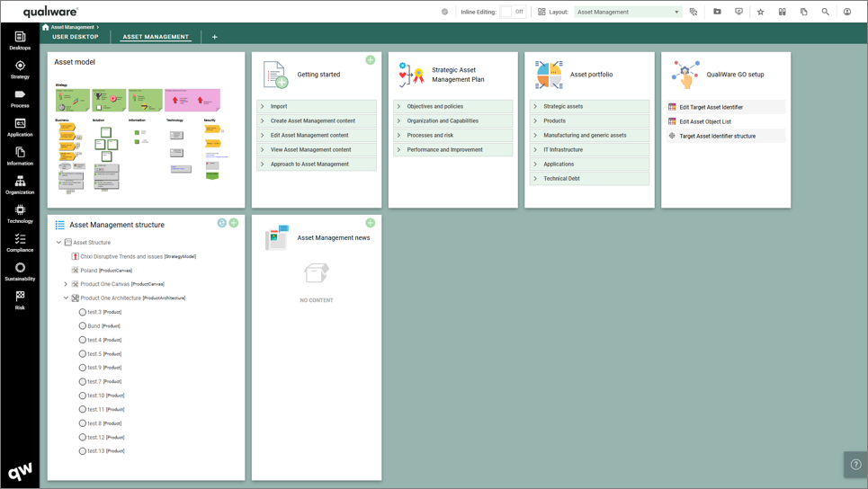This screenshot has width=868, height=489.
Task: Click the gear icon left of Inline Editing
Action: (x=444, y=12)
